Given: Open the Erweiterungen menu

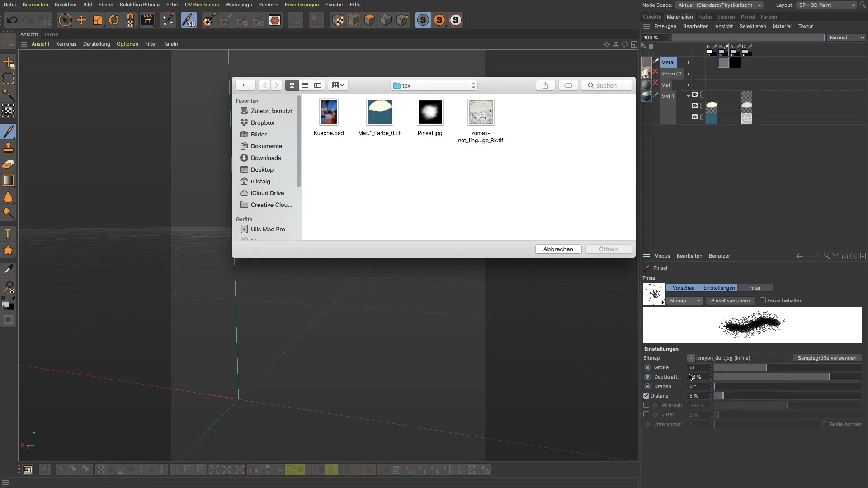Looking at the screenshot, I should (302, 5).
